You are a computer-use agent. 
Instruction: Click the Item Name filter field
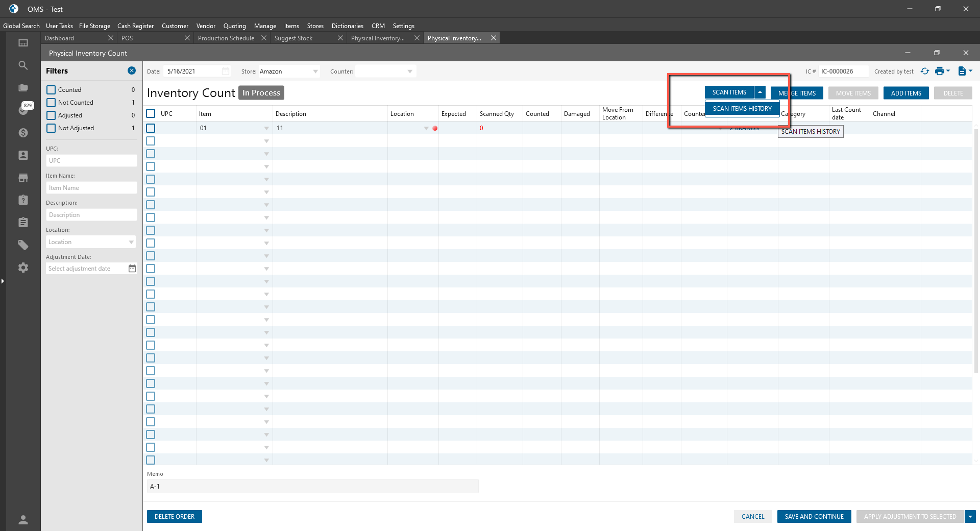91,188
